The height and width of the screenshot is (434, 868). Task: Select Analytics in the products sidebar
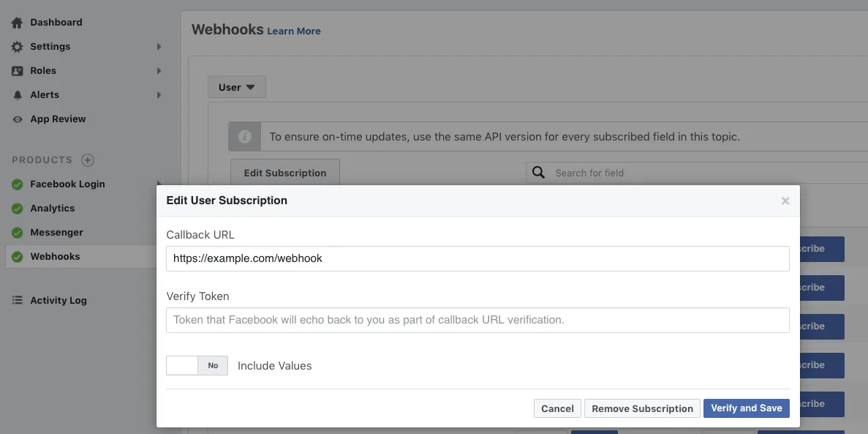click(x=52, y=209)
